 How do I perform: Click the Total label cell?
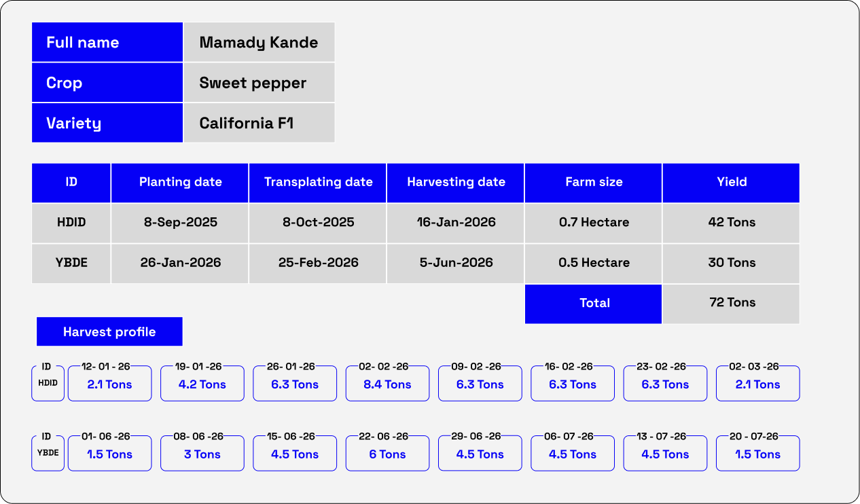(594, 303)
